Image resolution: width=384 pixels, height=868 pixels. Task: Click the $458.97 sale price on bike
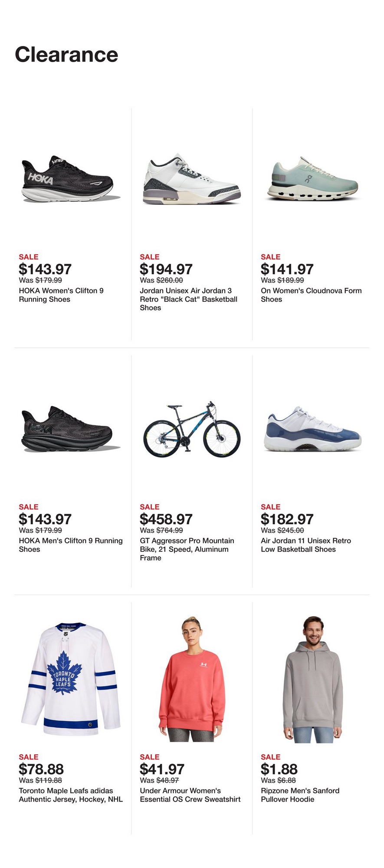[x=166, y=519]
